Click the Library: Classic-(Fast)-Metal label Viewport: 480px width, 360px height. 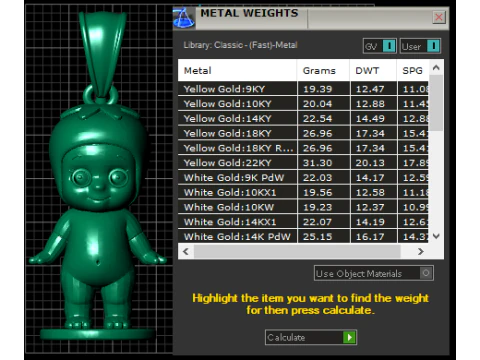240,45
